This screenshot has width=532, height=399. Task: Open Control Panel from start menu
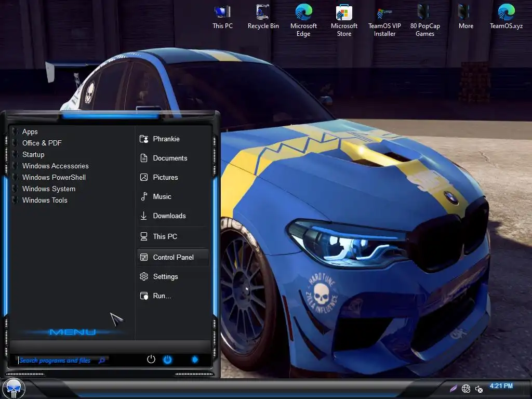(173, 257)
